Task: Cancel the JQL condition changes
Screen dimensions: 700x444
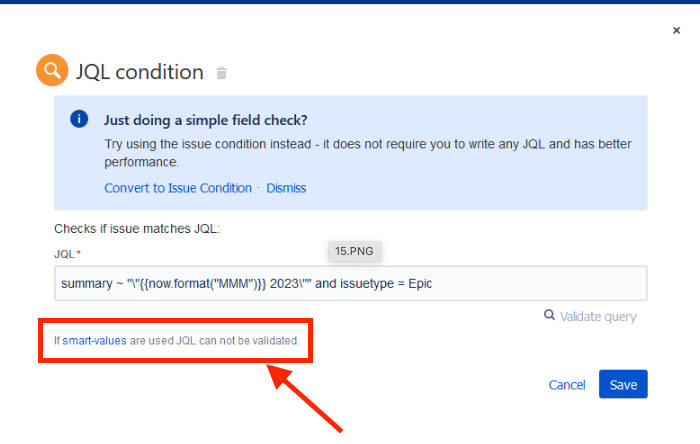Action: 567,385
